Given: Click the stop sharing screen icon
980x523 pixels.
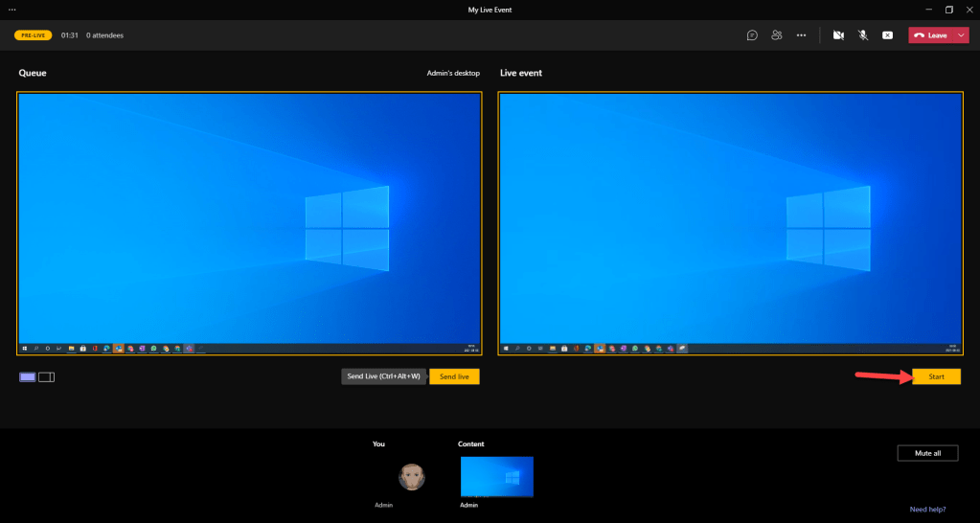Looking at the screenshot, I should (887, 35).
